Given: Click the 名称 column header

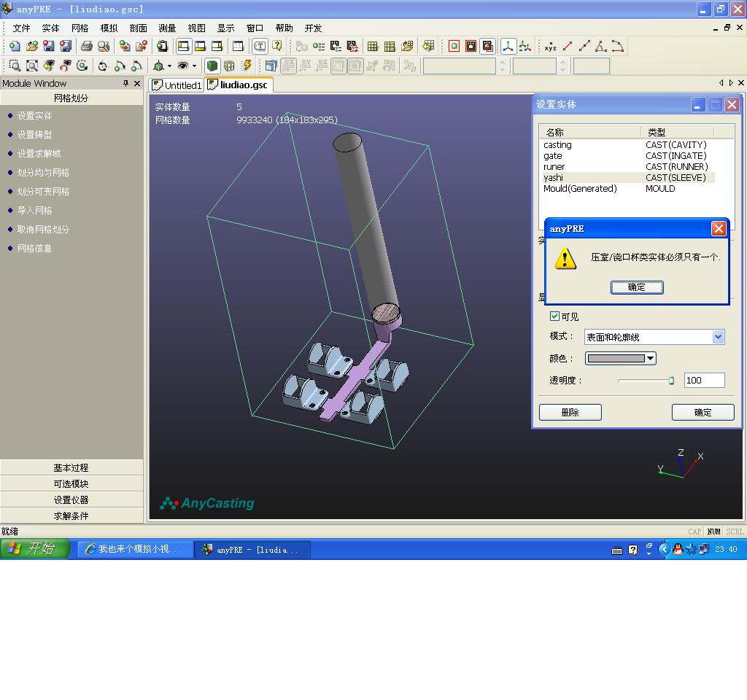Looking at the screenshot, I should [589, 132].
